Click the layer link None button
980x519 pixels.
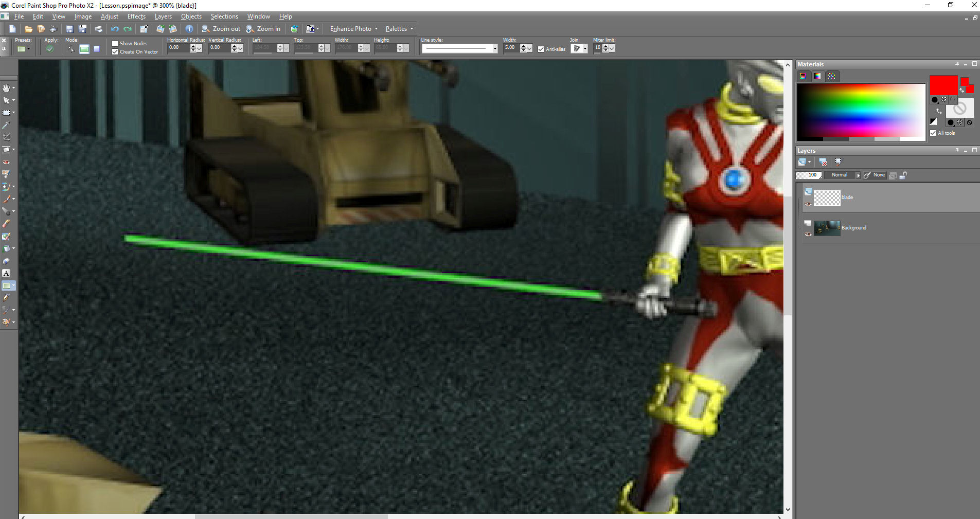879,175
